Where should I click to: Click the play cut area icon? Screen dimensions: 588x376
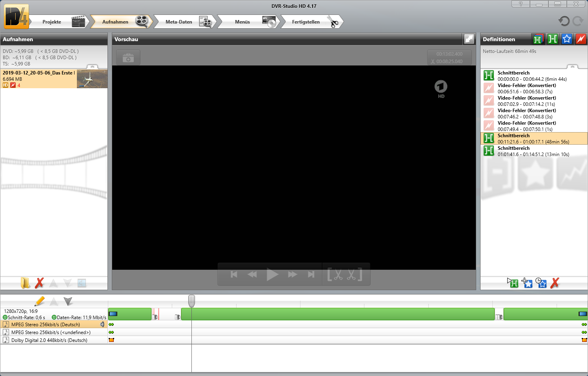[513, 283]
